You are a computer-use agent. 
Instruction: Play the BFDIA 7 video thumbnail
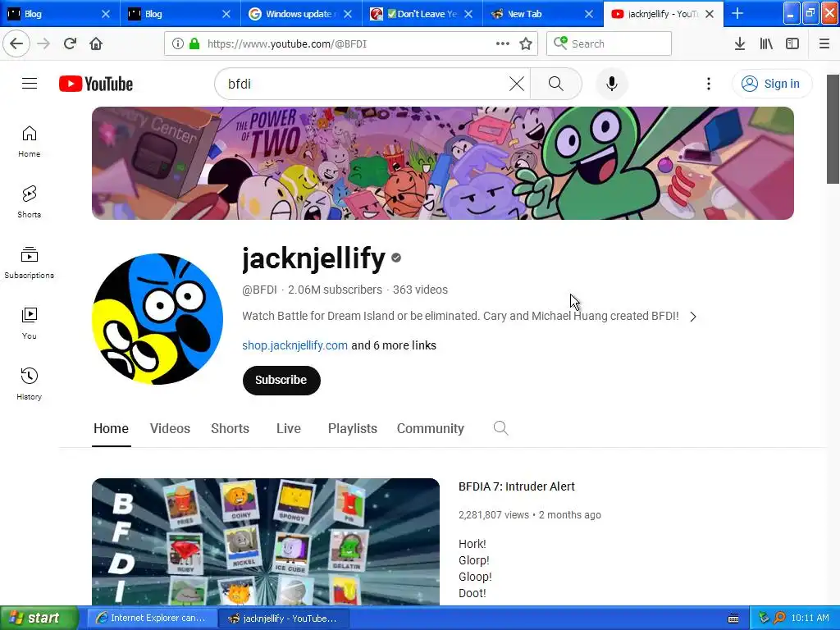click(x=266, y=542)
